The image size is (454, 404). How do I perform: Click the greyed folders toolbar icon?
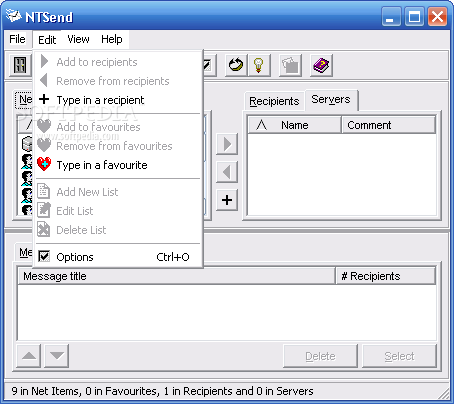[x=290, y=65]
